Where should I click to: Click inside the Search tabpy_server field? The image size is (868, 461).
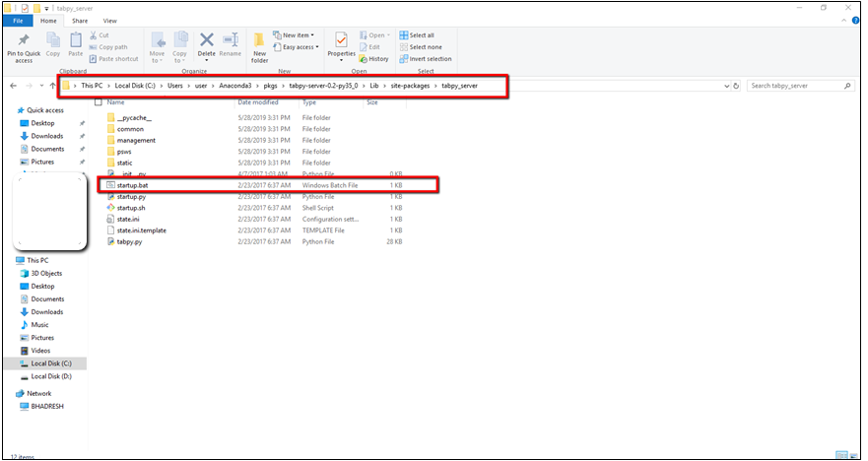[796, 87]
